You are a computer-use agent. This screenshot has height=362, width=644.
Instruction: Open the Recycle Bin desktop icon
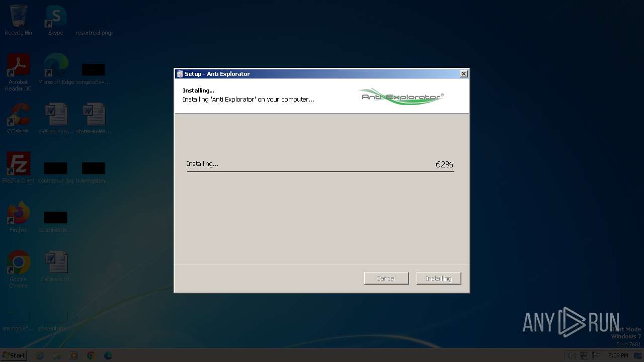click(18, 20)
